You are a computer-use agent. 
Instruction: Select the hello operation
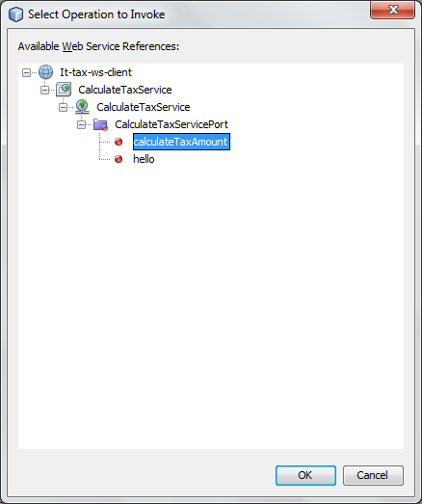(144, 159)
